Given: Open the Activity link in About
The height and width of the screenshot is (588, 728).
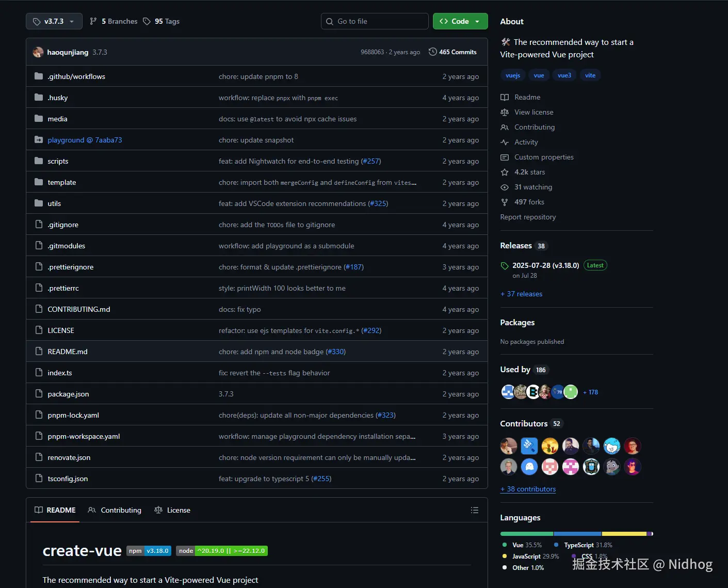Looking at the screenshot, I should click(519, 142).
